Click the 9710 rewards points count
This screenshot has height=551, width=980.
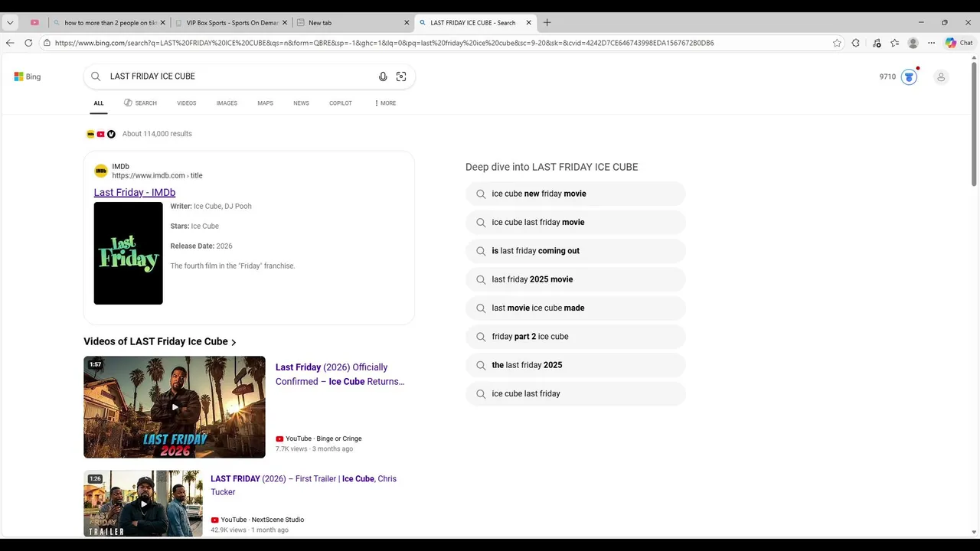click(x=887, y=77)
